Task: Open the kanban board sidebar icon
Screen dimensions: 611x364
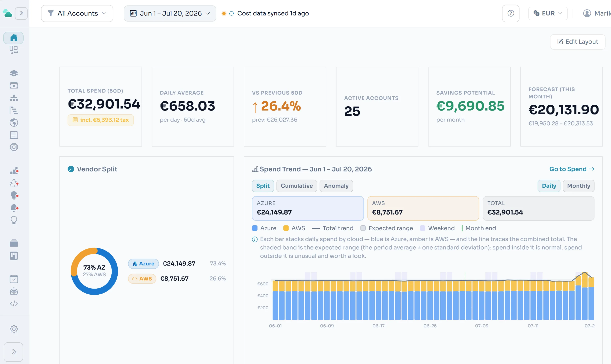Action: coord(14,256)
